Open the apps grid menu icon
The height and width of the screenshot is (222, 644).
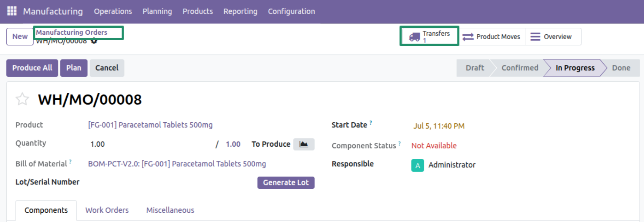(x=12, y=11)
